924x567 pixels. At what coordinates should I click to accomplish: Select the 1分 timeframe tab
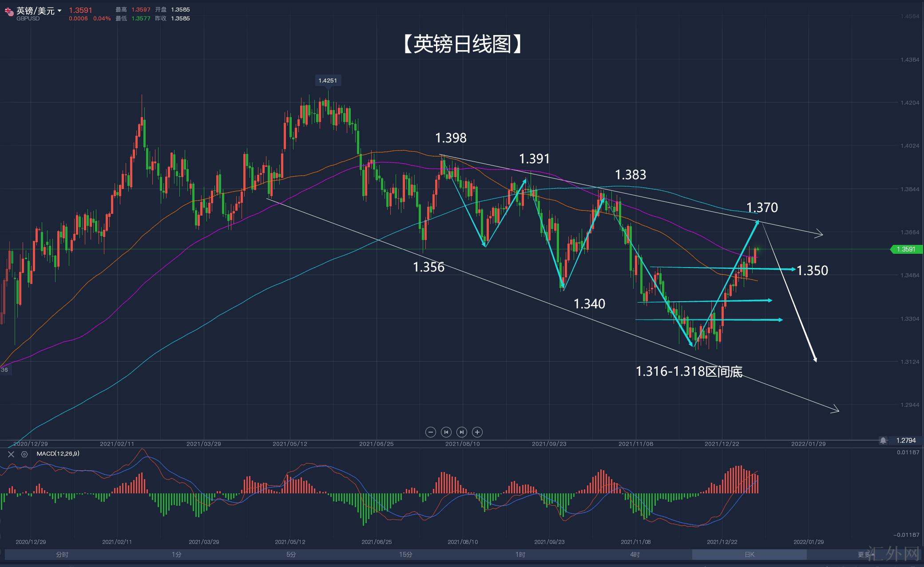[177, 554]
